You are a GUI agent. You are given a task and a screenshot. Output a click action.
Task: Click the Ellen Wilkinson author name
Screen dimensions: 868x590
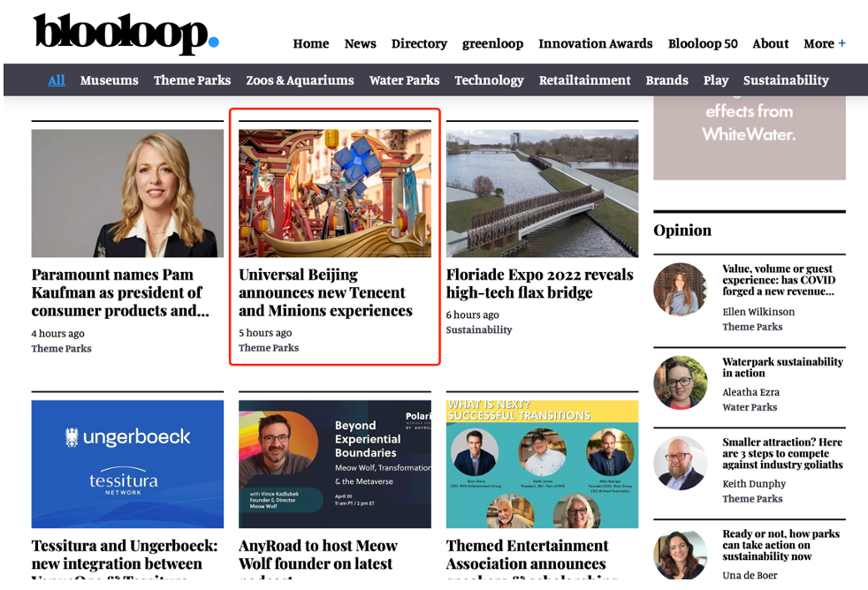pyautogui.click(x=758, y=313)
